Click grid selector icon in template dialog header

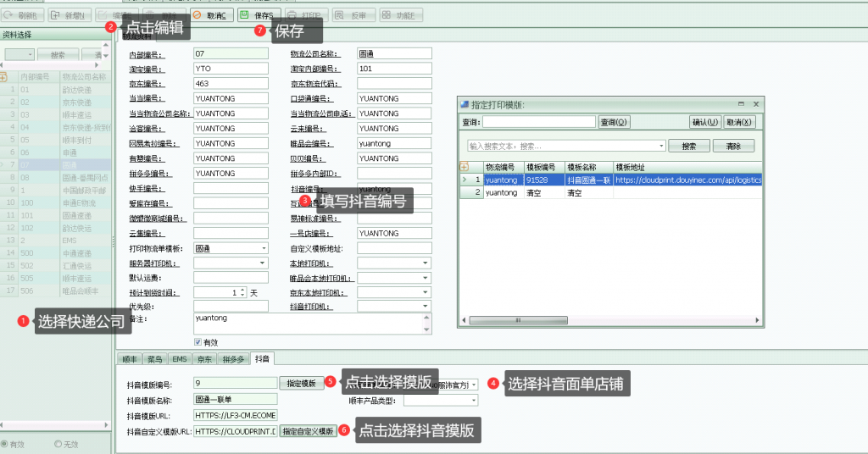[x=465, y=167]
